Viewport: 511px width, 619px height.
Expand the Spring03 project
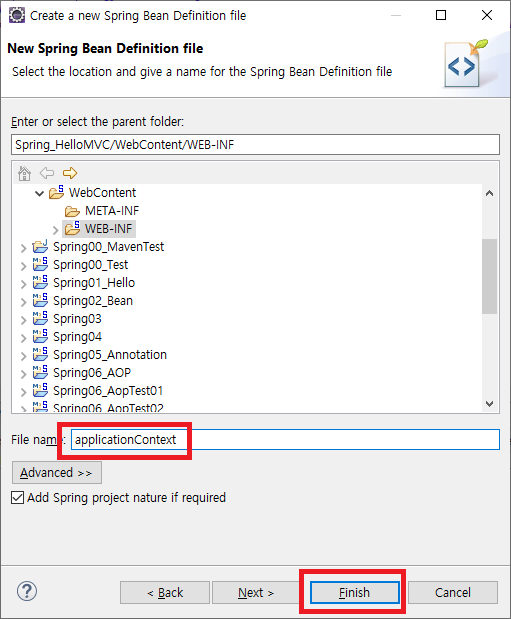(23, 320)
